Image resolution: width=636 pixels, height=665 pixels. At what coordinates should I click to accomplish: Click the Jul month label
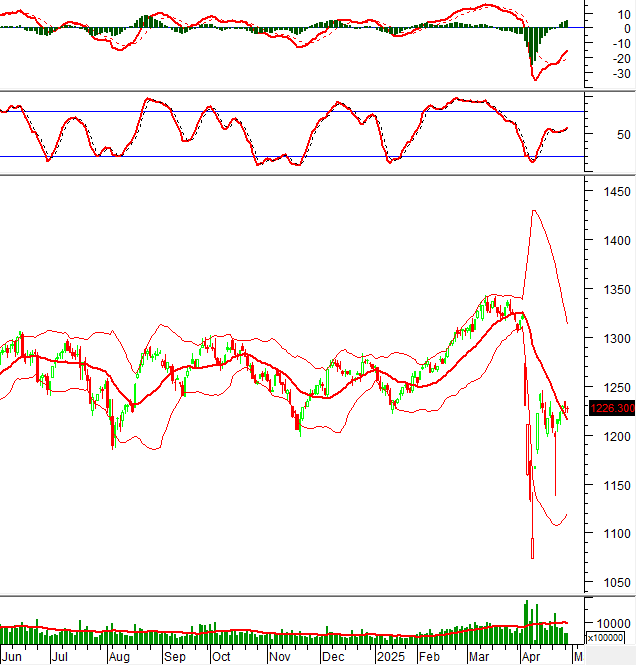60,657
